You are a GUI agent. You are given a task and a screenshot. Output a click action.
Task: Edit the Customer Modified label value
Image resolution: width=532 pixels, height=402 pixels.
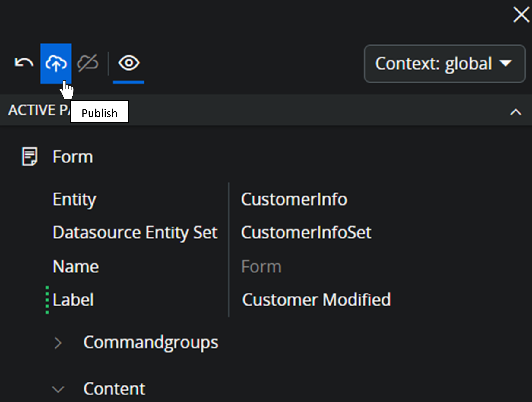316,300
